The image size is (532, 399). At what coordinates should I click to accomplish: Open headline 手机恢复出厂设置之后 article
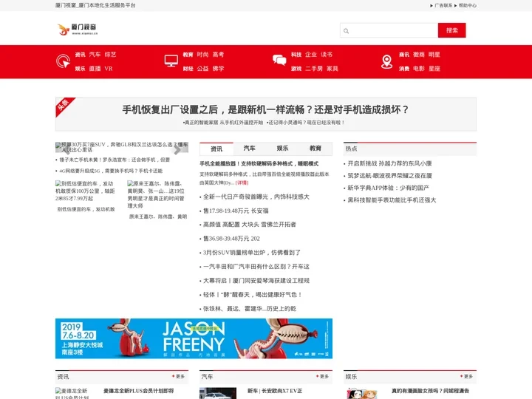tap(266, 109)
